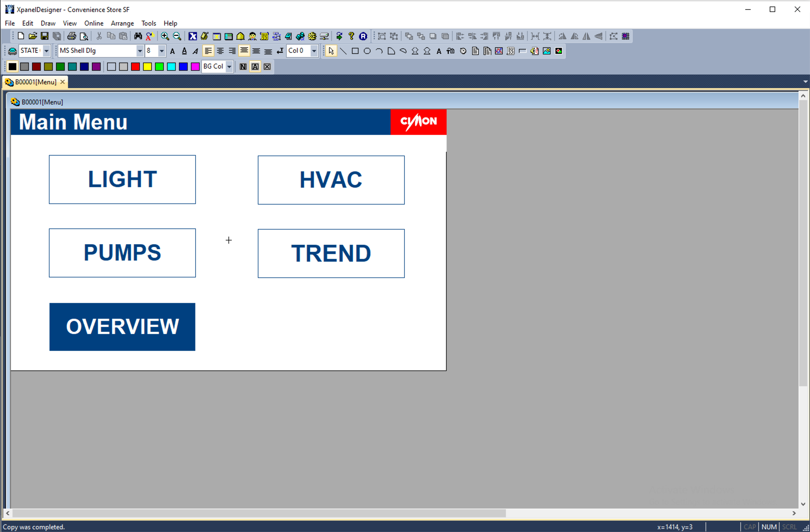
Task: Expand the BG Col dropdown
Action: 229,67
